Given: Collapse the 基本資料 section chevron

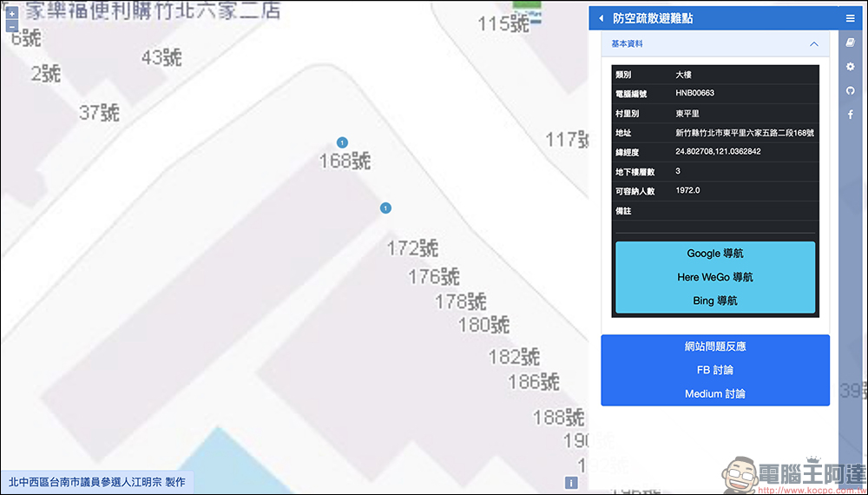Looking at the screenshot, I should 814,43.
